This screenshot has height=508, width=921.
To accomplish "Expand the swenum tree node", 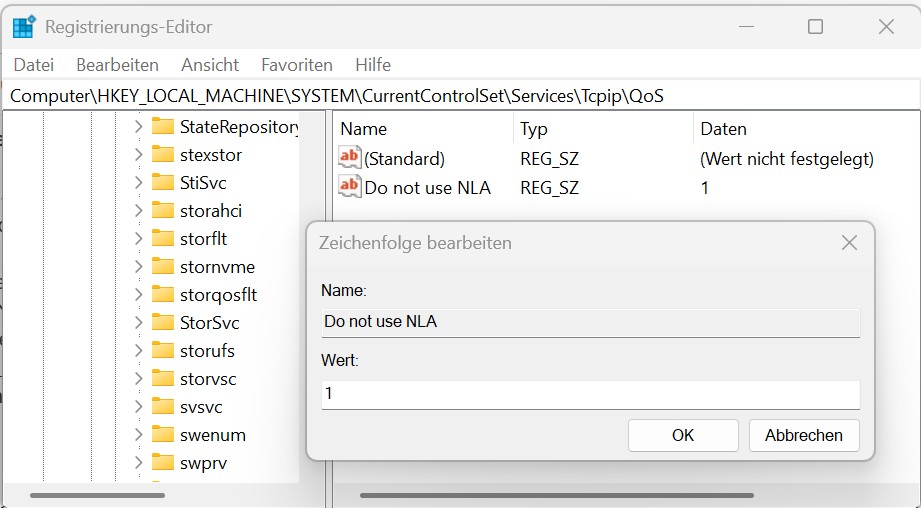I will point(139,435).
